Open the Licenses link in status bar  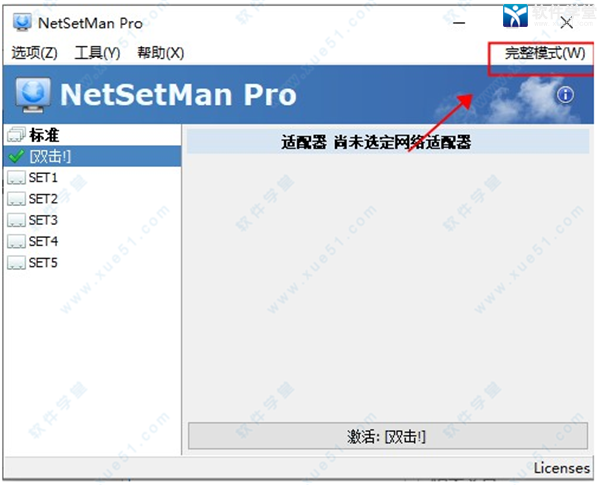pyautogui.click(x=561, y=468)
